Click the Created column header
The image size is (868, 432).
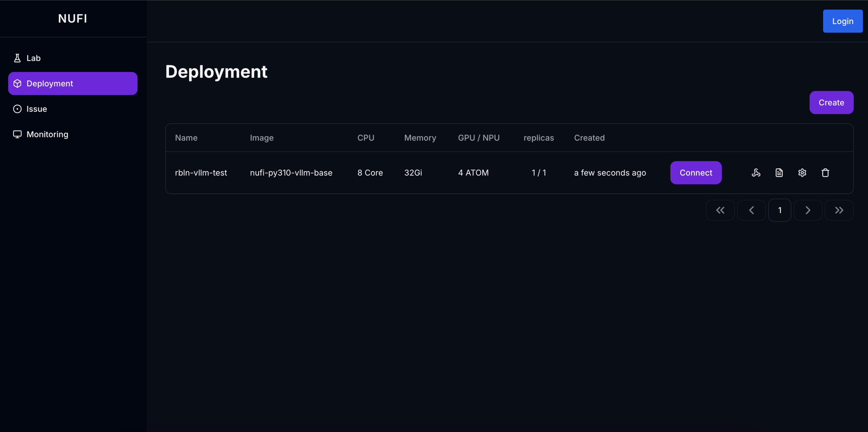[x=589, y=138]
